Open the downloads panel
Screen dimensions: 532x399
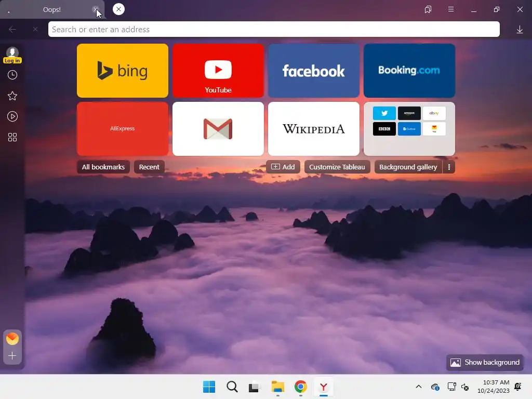coord(520,30)
